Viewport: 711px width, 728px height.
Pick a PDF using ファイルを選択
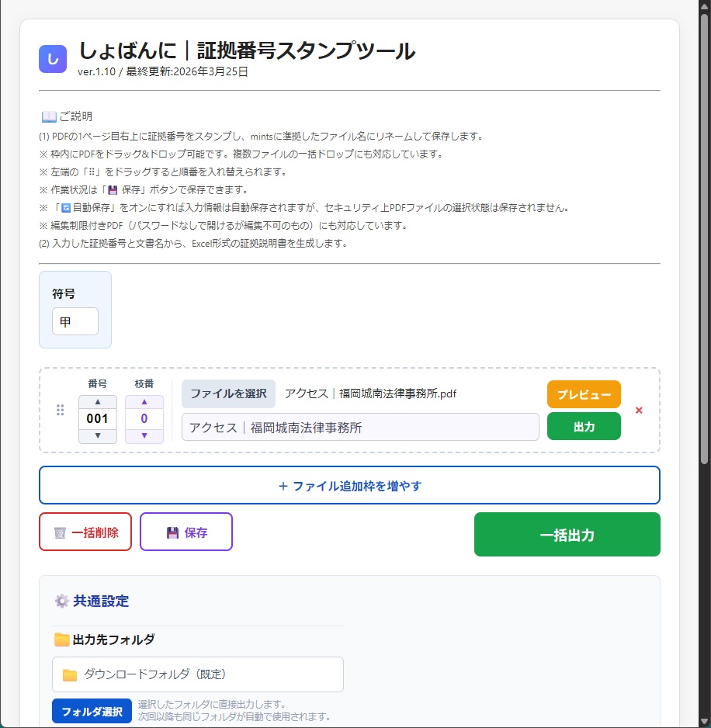(227, 393)
